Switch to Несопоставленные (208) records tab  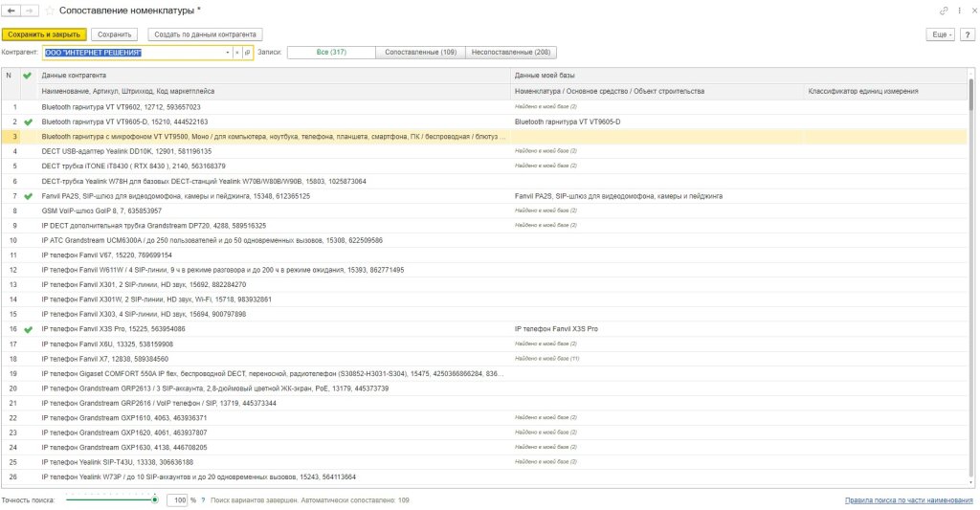(x=510, y=53)
